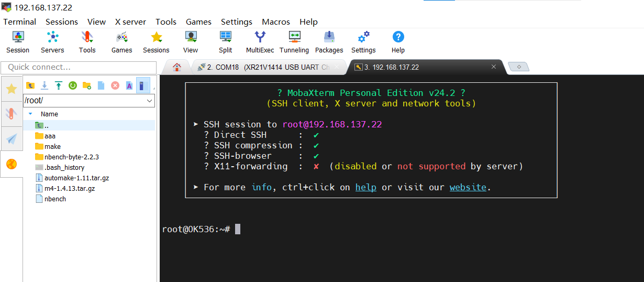Show the Sessions star toolbar icon
The image size is (644, 282).
(x=156, y=42)
